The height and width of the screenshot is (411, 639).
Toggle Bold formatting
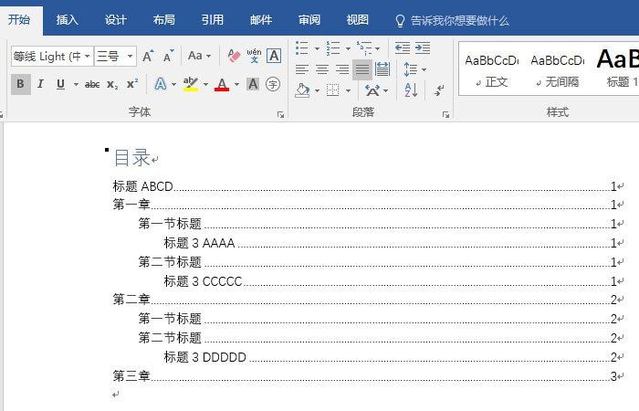20,84
